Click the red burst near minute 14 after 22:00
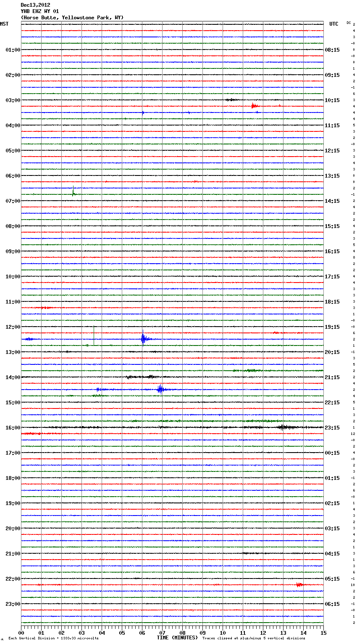The width and height of the screenshot is (357, 644). (x=299, y=584)
